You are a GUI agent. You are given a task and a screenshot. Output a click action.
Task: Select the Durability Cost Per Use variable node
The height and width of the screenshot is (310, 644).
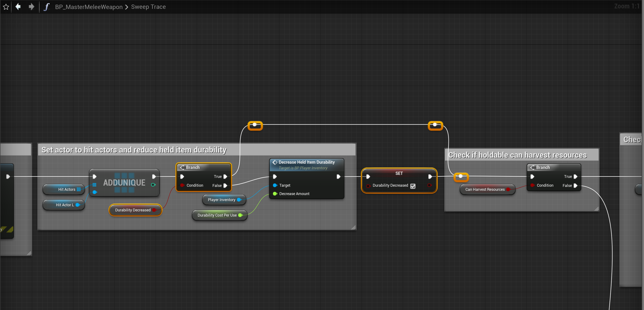coord(217,215)
